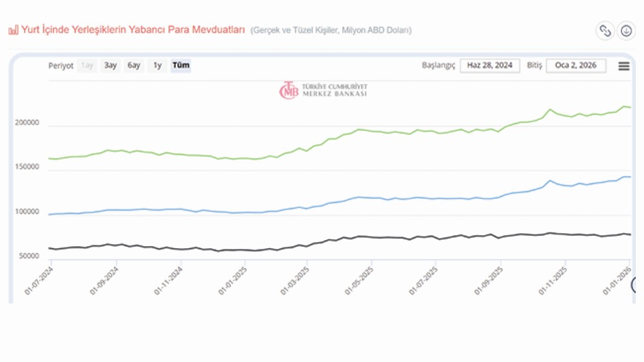Click the copy link icon

[604, 31]
